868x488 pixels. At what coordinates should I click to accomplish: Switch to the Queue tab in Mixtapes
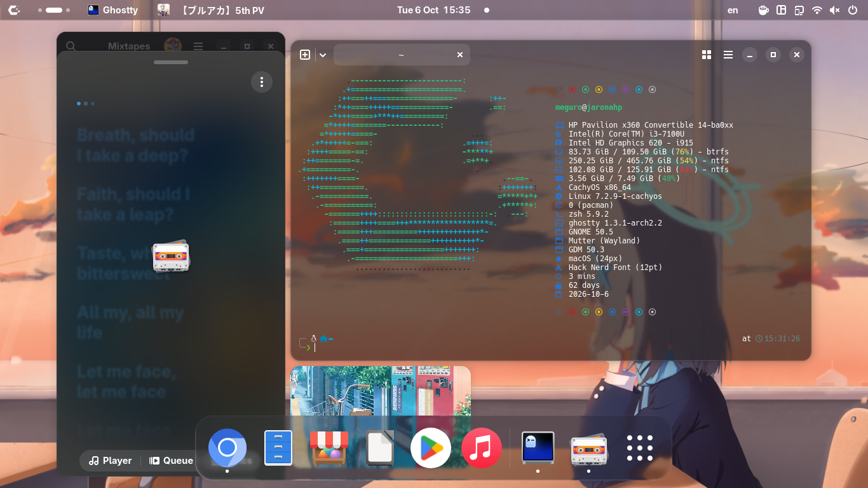(x=172, y=461)
